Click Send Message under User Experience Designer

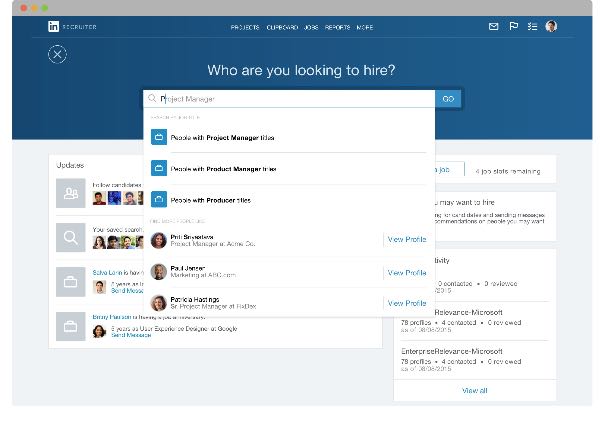pyautogui.click(x=131, y=335)
